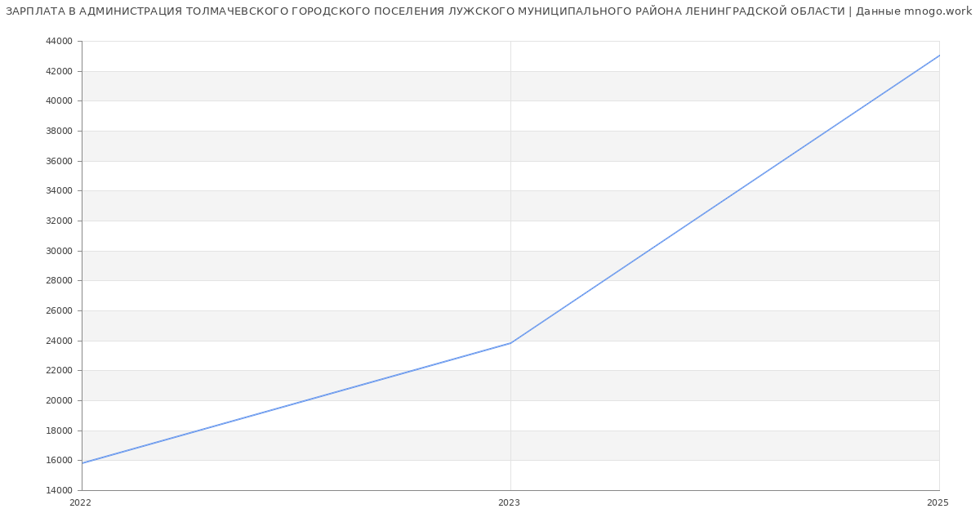Select the 30000 y-axis label
This screenshot has height=531, width=980.
pyautogui.click(x=59, y=252)
